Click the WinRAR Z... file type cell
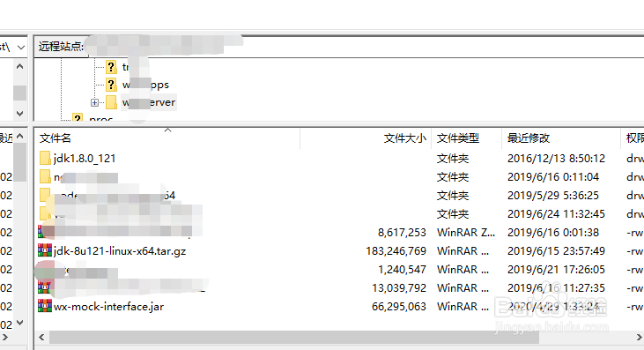Image resolution: width=644 pixels, height=350 pixels. [466, 233]
